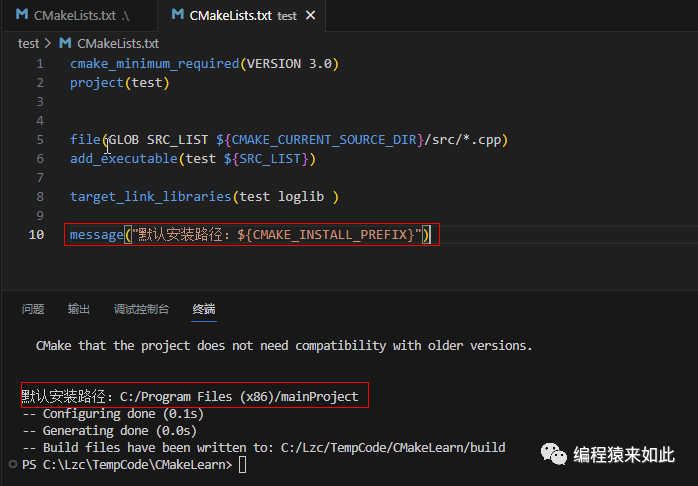The width and height of the screenshot is (698, 486).
Task: Click the breadcrumb chevron separator after test
Action: pyautogui.click(x=48, y=44)
